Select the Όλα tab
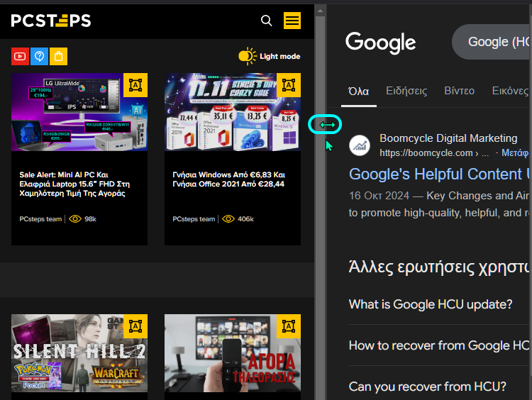Screen dimensions: 532x400 click(x=359, y=91)
